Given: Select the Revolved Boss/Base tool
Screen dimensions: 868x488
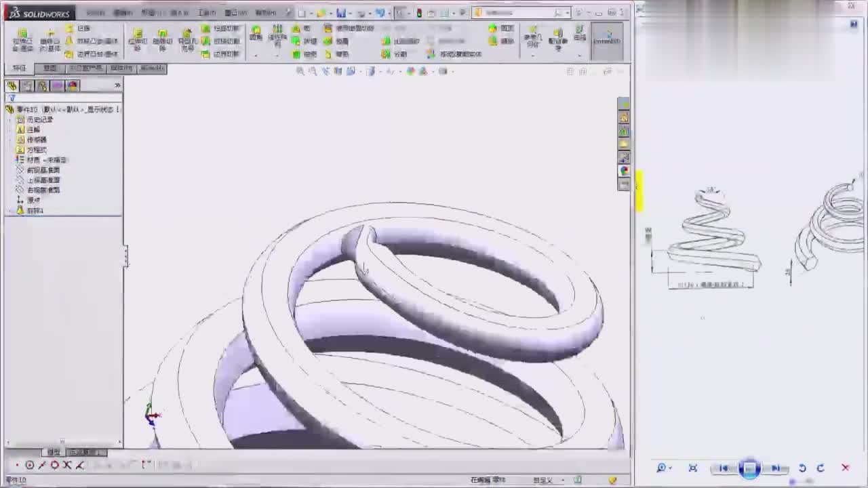Looking at the screenshot, I should click(50, 40).
